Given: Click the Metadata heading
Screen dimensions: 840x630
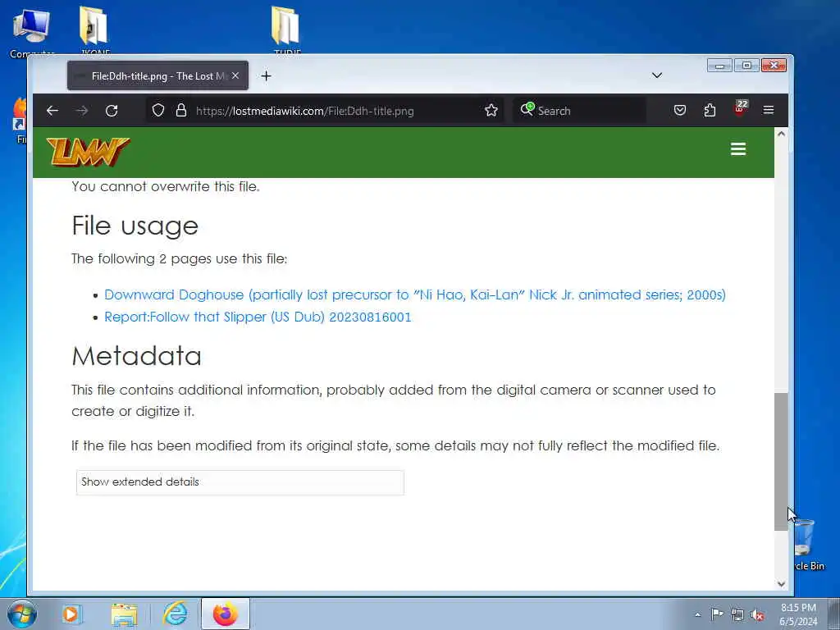Looking at the screenshot, I should click(x=137, y=356).
